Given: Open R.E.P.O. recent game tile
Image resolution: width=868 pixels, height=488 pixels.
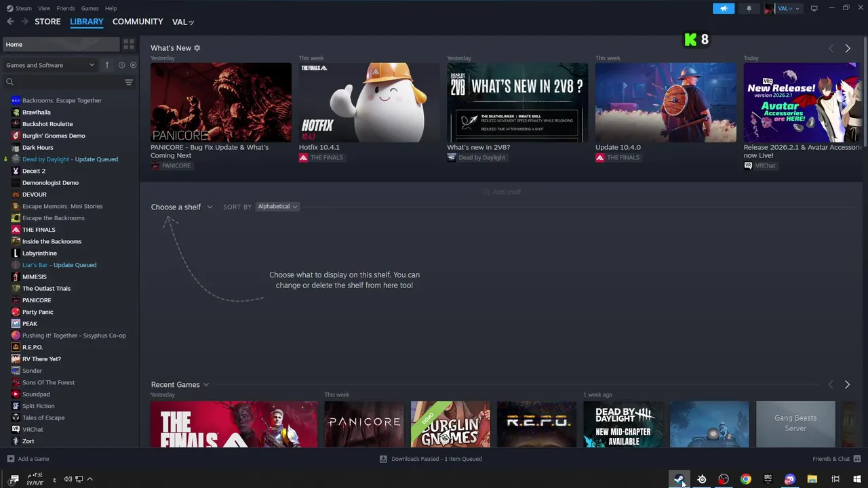Looking at the screenshot, I should point(536,424).
